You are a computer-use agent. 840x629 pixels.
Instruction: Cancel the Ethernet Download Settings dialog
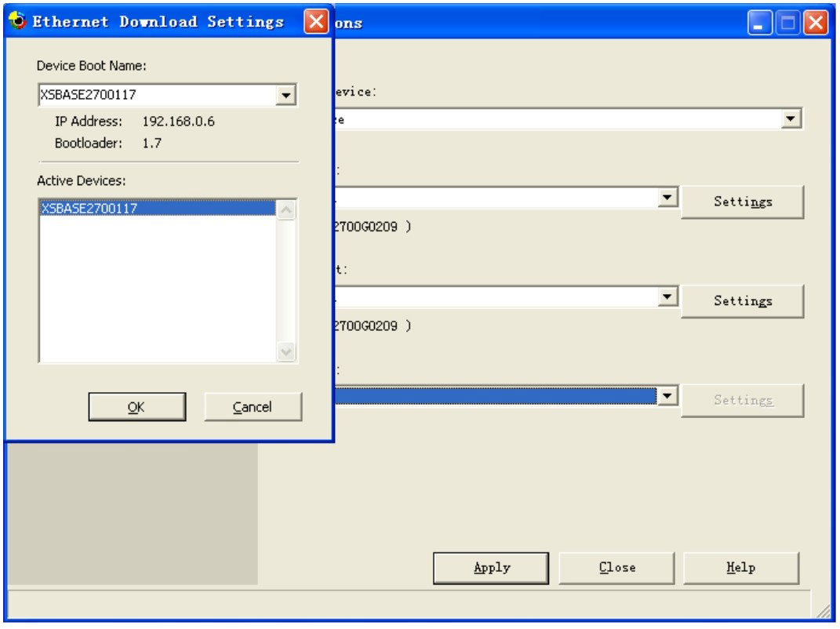tap(253, 407)
